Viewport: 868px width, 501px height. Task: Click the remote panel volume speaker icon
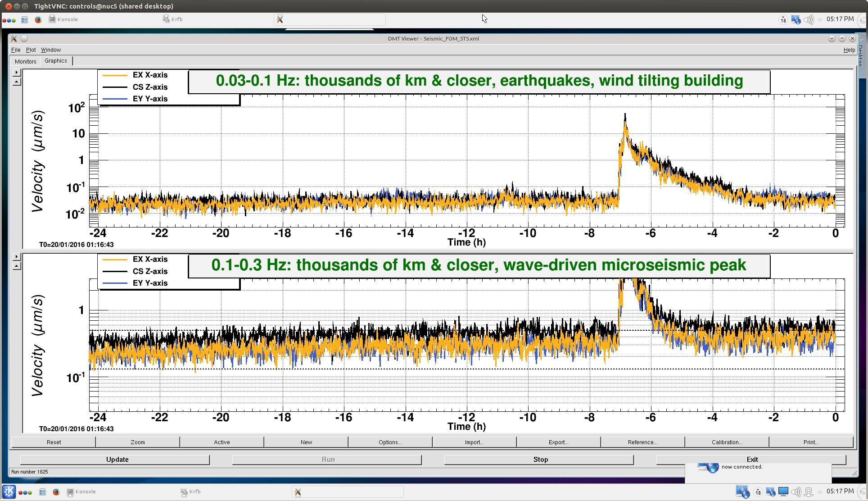[x=809, y=19]
